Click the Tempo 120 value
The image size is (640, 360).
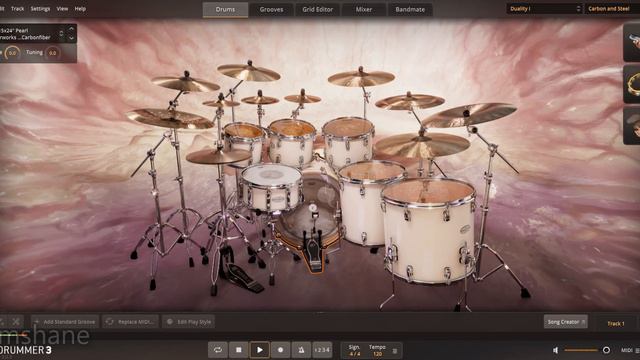click(378, 354)
